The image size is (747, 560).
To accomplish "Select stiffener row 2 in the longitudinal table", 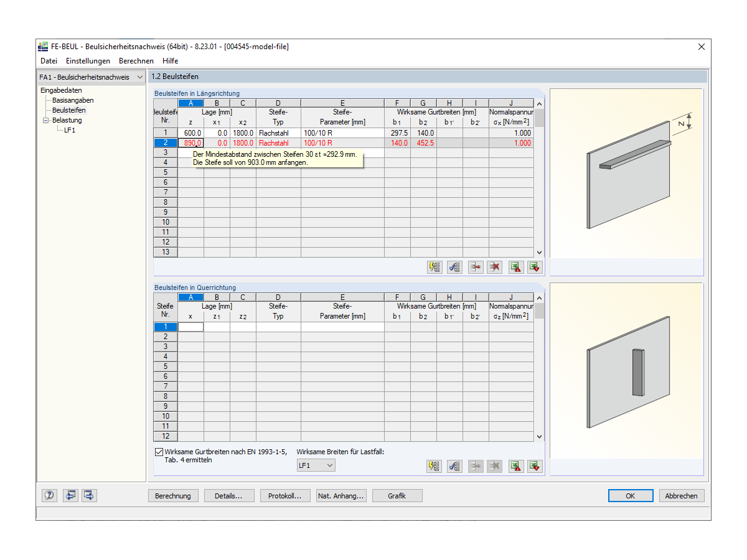I will [x=165, y=142].
